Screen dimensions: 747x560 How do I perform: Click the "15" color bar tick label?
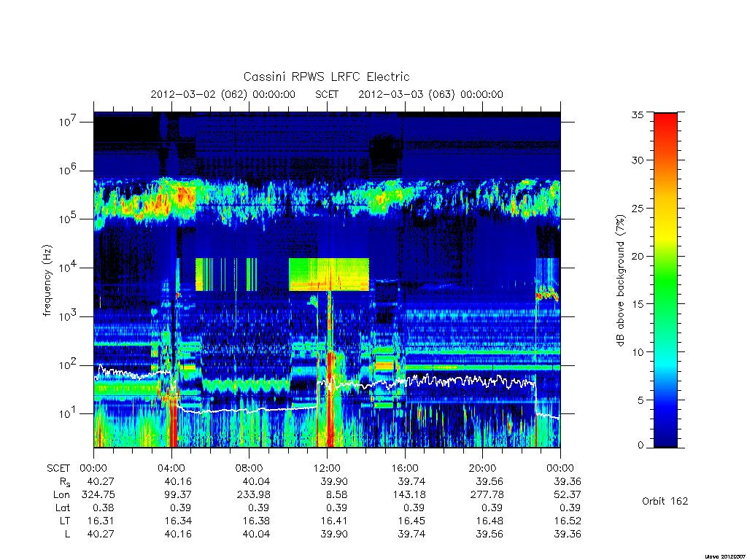tap(638, 303)
